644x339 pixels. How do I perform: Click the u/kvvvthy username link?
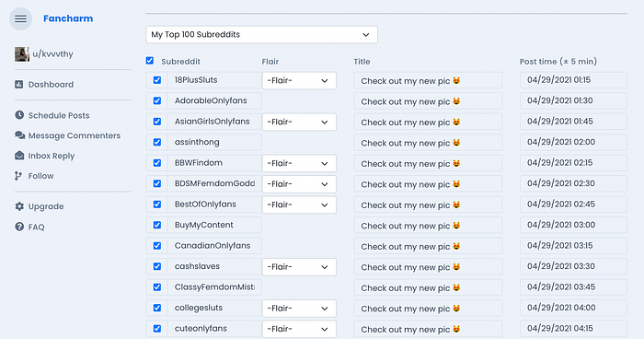tap(53, 54)
